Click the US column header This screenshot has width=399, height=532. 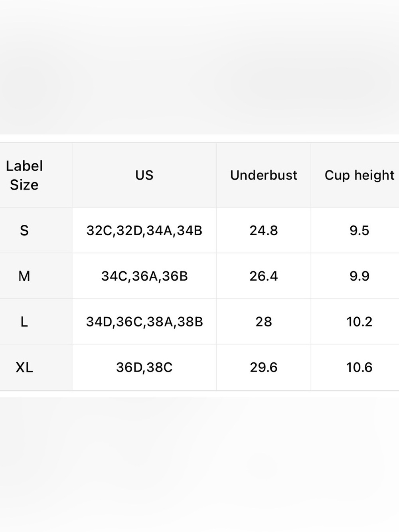[x=144, y=175]
